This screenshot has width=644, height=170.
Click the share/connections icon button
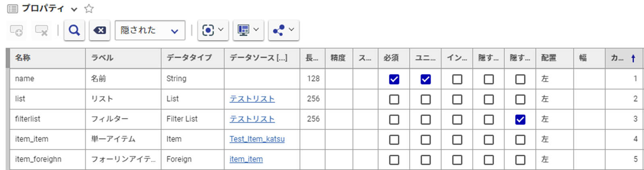[283, 30]
